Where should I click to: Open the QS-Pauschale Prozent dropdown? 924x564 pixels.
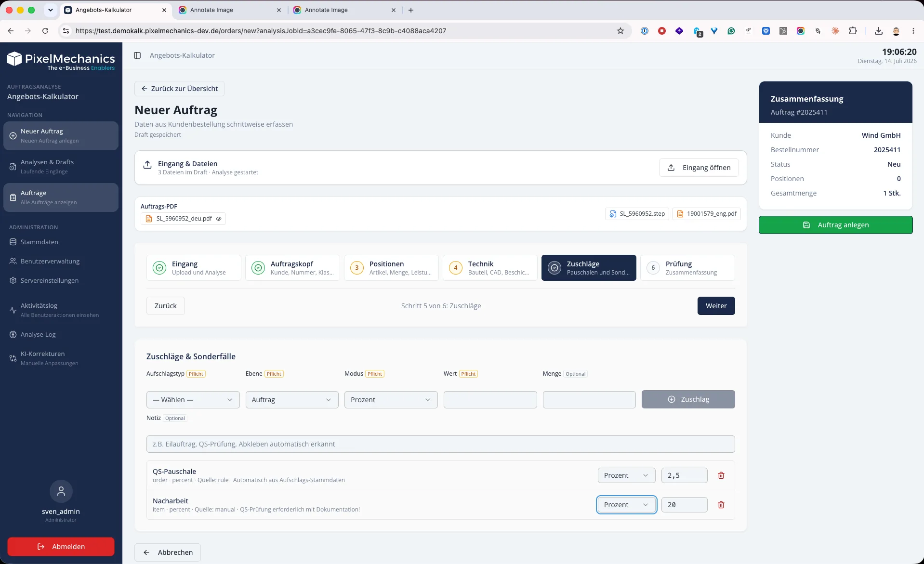[x=626, y=475]
